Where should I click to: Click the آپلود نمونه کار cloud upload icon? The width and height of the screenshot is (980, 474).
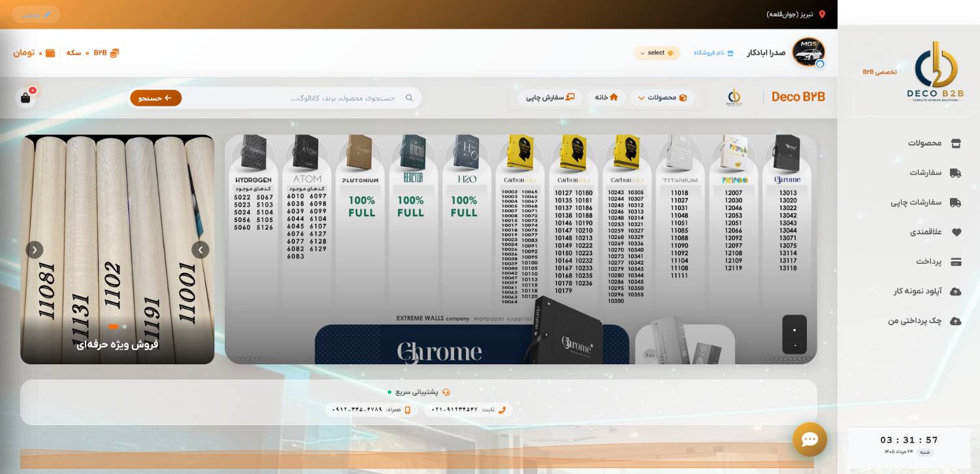click(x=956, y=291)
